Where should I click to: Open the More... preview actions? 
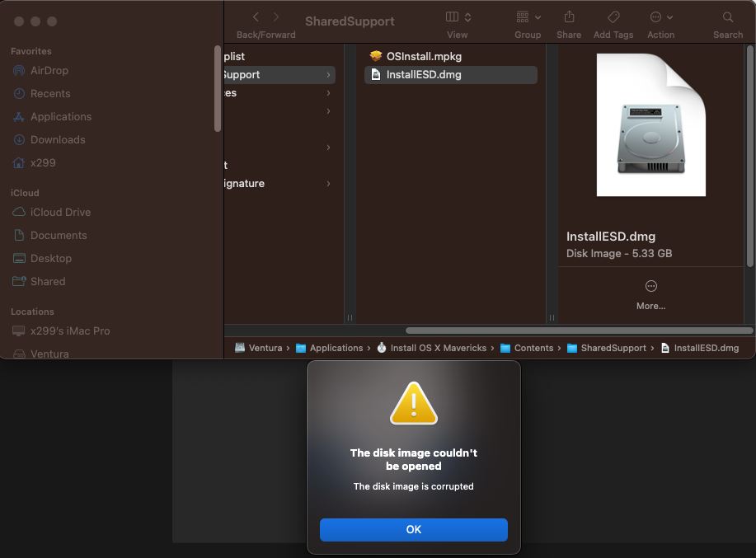click(651, 306)
